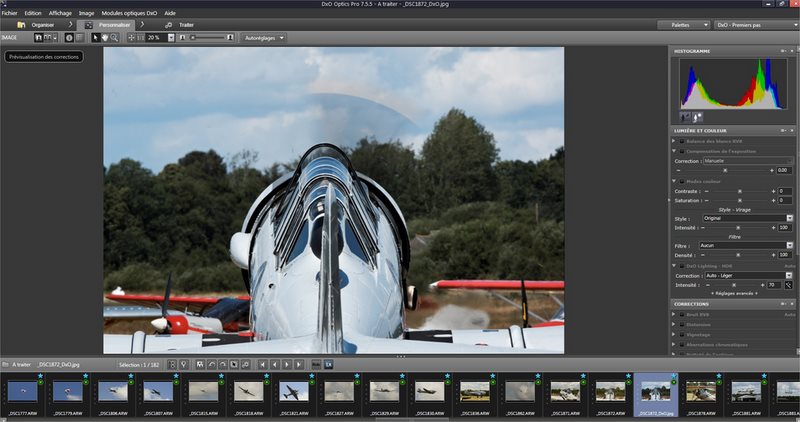The width and height of the screenshot is (800, 422).
Task: Toggle shadow clipping indicator under histogram
Action: pyautogui.click(x=685, y=117)
